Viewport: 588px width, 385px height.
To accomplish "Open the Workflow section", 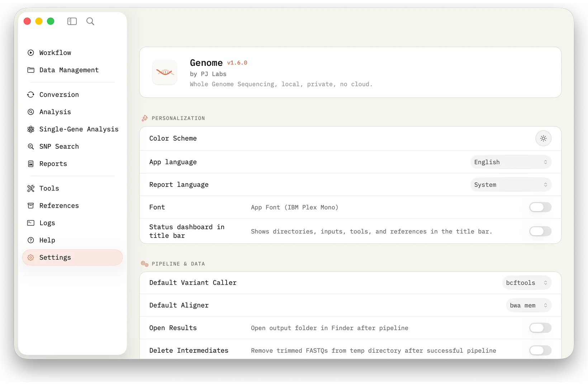I will click(x=72, y=53).
